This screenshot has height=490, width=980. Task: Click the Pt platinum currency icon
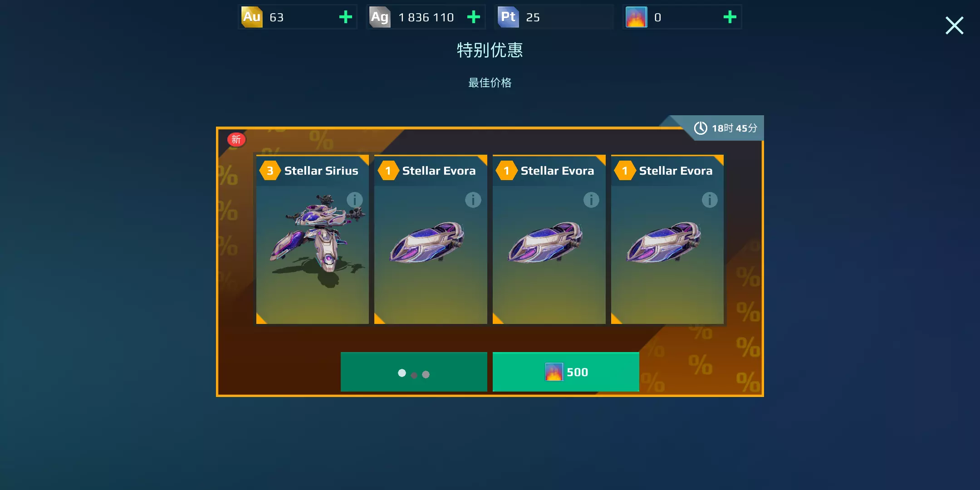[508, 17]
